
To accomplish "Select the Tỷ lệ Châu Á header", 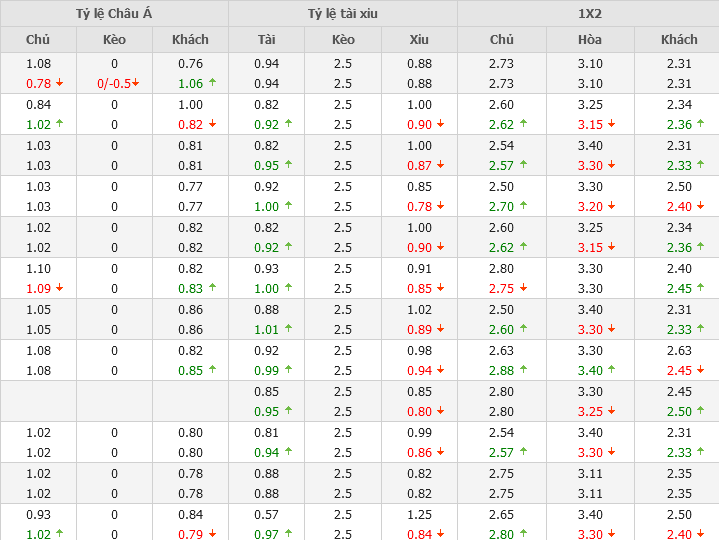I will click(114, 13).
